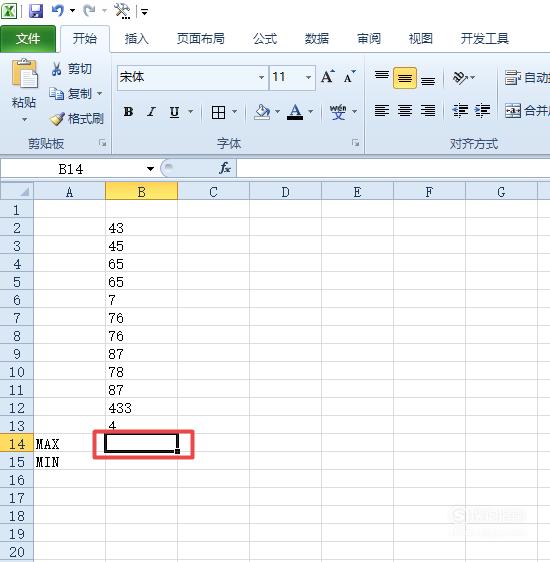Select top align icon
This screenshot has height=562, width=550.
point(382,76)
